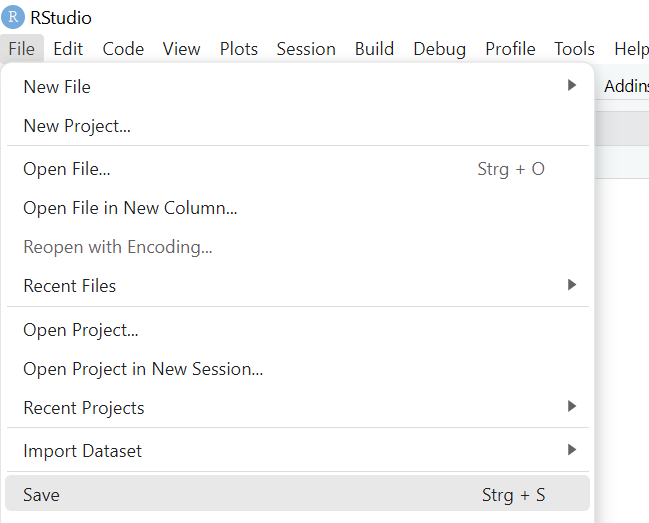The width and height of the screenshot is (649, 523).
Task: Expand the Recent Projects submenu arrow
Action: click(x=572, y=406)
